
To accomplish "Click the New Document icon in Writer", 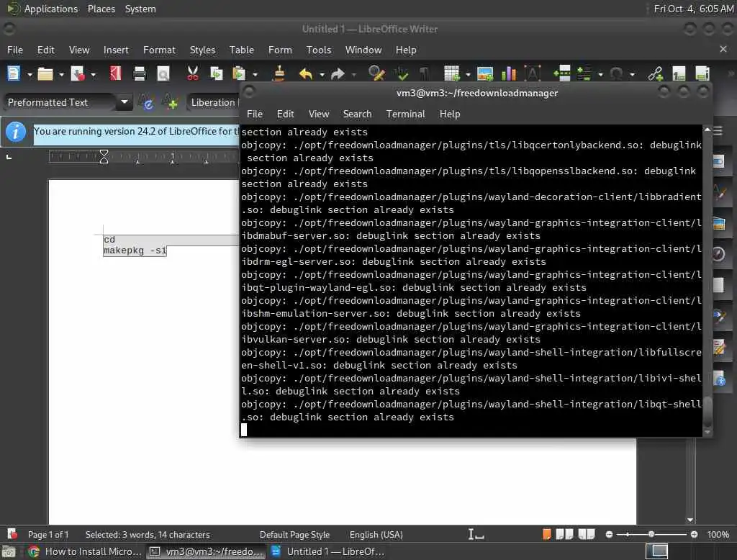I will [x=14, y=73].
